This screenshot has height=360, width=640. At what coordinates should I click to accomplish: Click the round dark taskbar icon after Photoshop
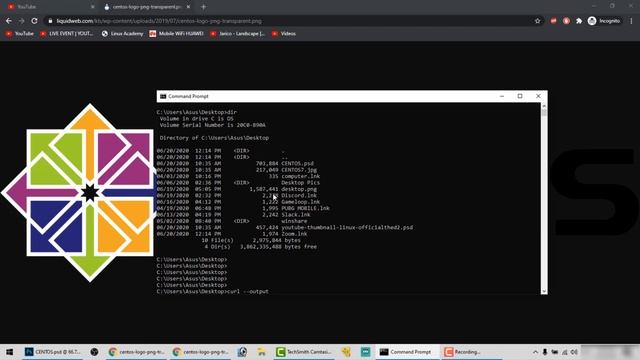pos(94,352)
